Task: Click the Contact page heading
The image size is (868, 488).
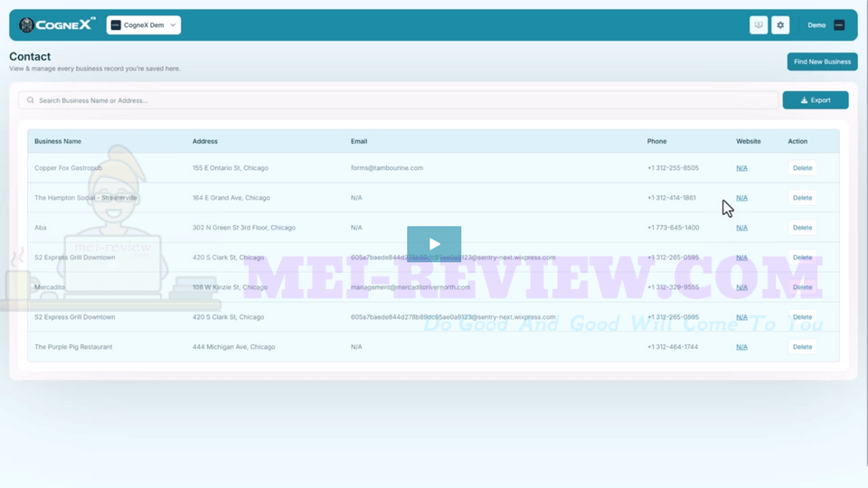Action: [x=30, y=56]
